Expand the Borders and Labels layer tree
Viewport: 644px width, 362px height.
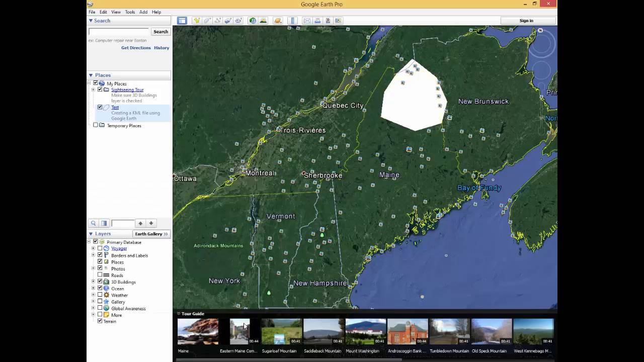click(93, 255)
